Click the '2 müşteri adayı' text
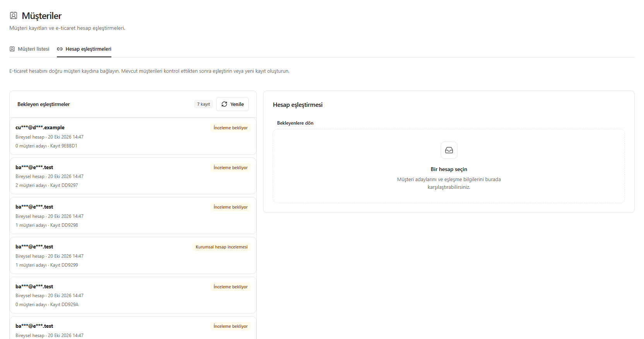The height and width of the screenshot is (339, 644). tap(31, 185)
